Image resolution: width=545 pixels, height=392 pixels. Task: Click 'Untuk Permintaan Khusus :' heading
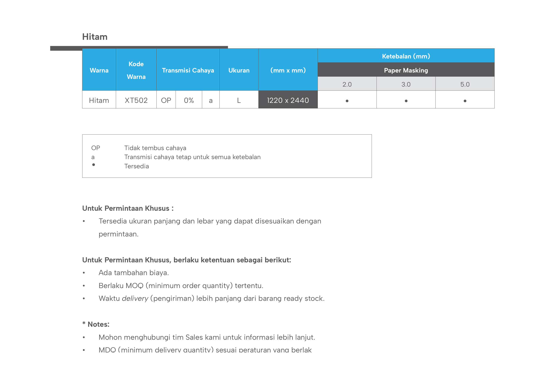tap(128, 208)
